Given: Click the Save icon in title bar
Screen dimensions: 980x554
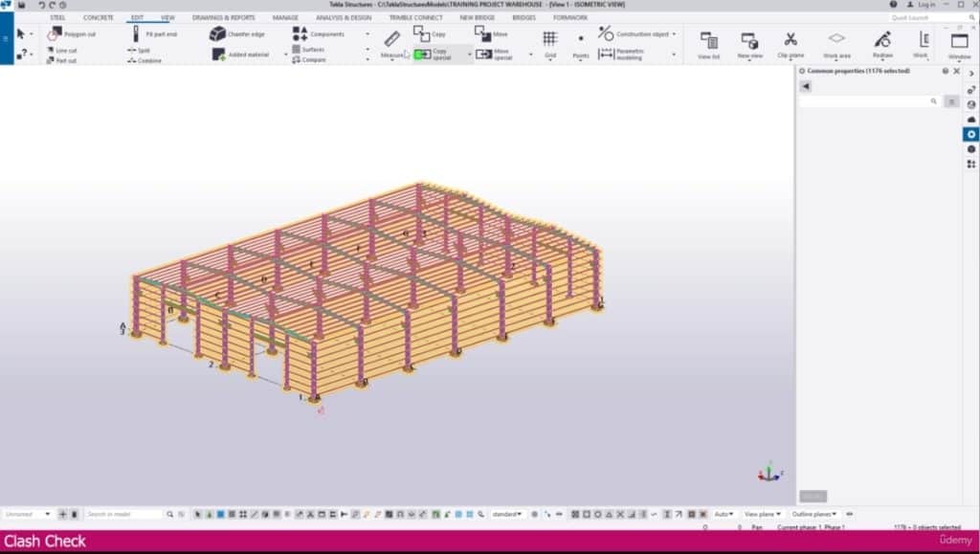Looking at the screenshot, I should click(21, 5).
